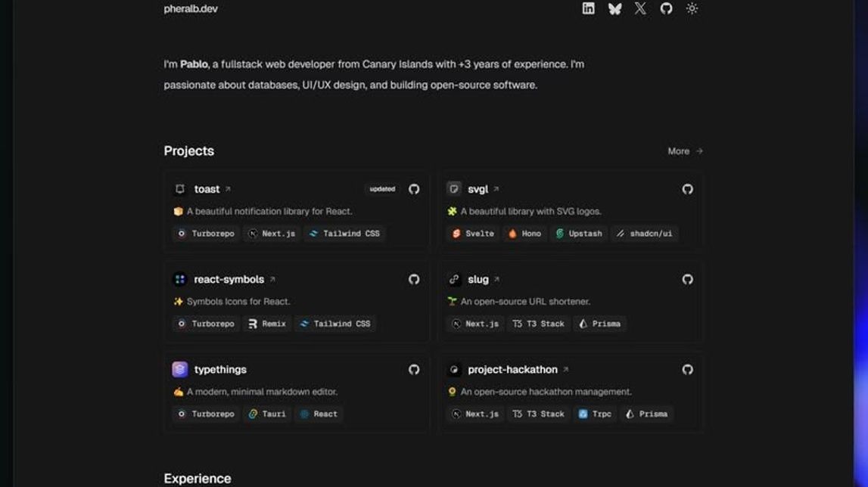Open the slug project link

(484, 280)
